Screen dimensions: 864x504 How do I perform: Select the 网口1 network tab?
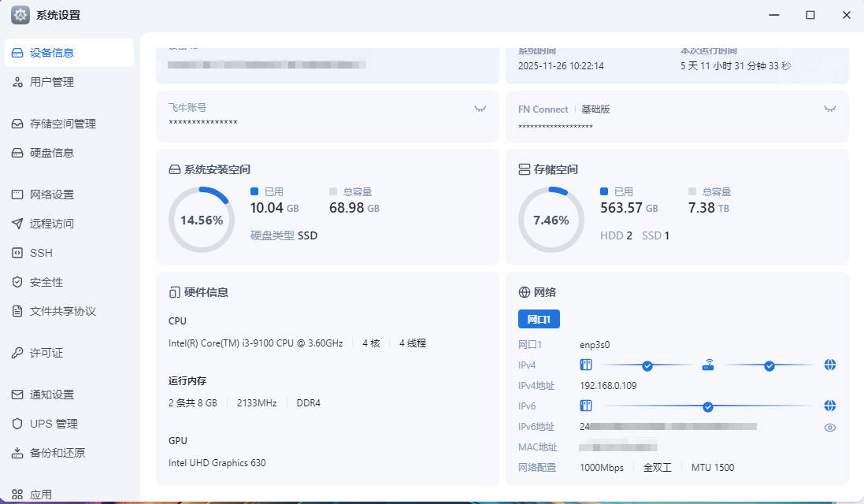539,319
